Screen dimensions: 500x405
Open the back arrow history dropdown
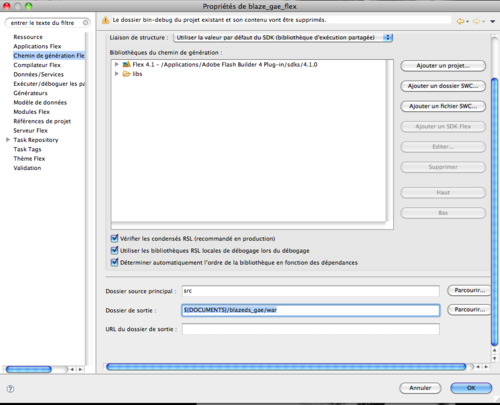[467, 22]
